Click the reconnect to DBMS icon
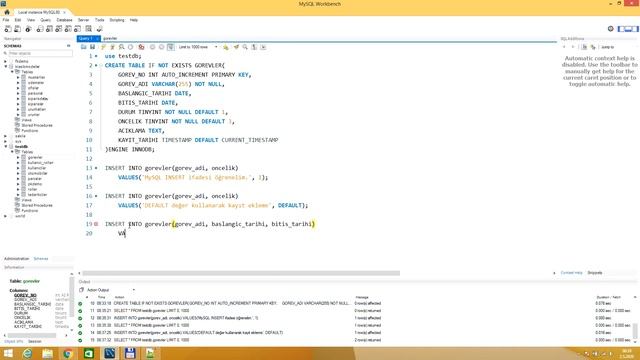 click(100, 29)
